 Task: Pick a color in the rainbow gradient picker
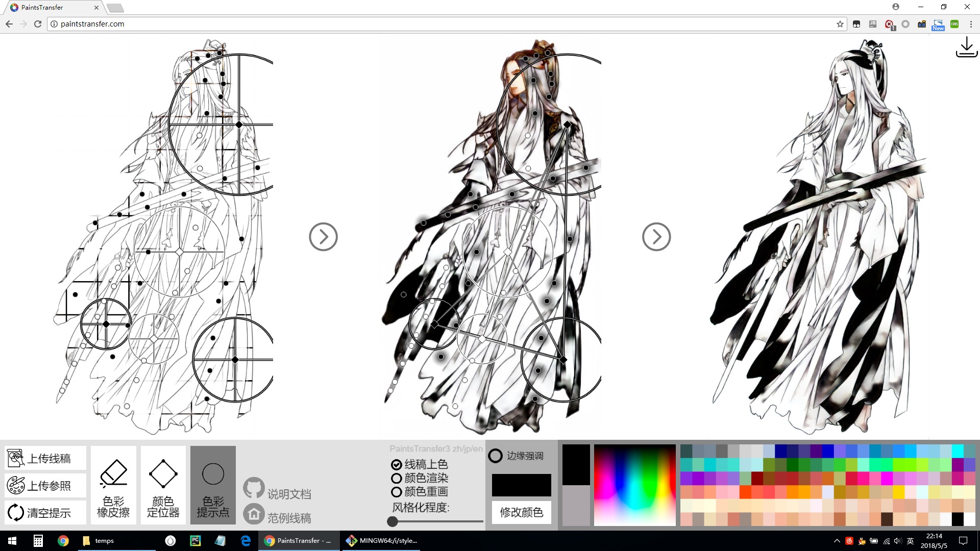(634, 485)
